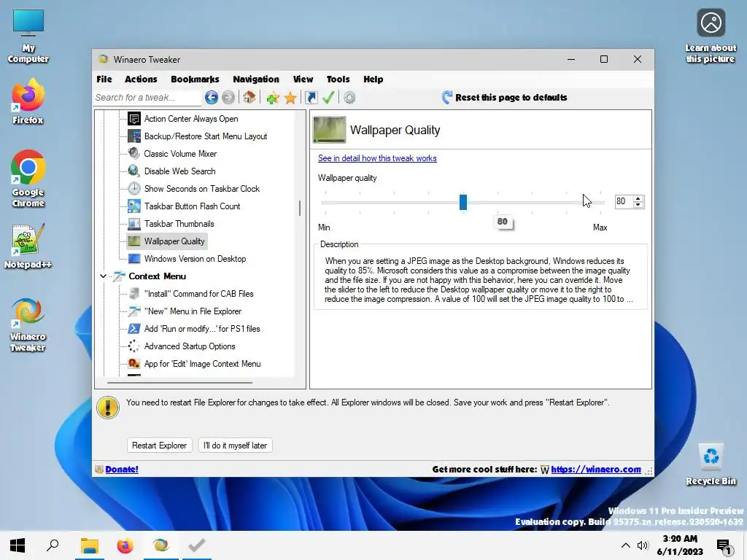Open File Explorer from the taskbar
Image resolution: width=747 pixels, height=560 pixels.
click(89, 545)
